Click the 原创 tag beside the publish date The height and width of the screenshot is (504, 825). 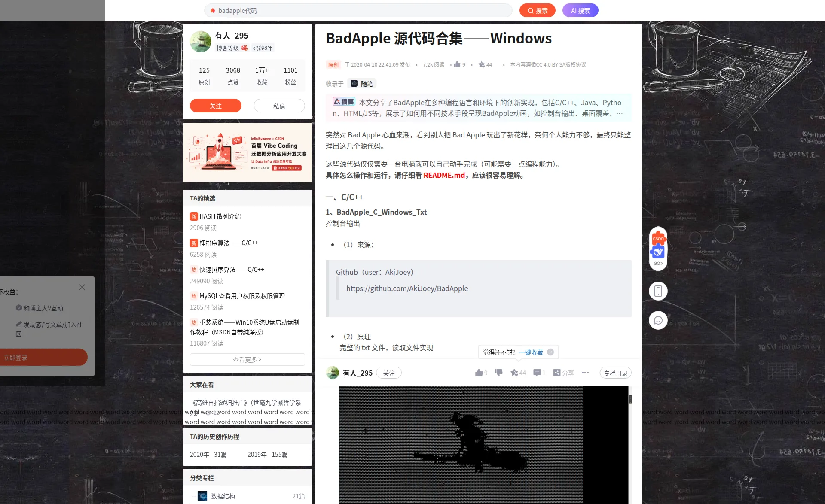tap(333, 65)
